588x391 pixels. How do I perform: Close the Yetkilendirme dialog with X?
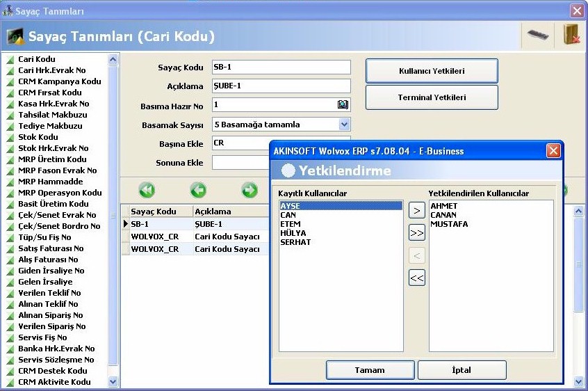pos(553,151)
